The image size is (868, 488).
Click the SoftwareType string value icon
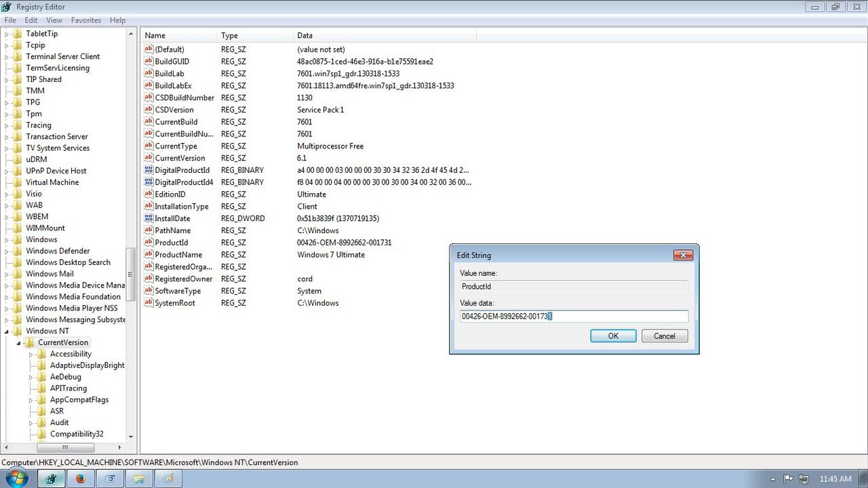pos(149,291)
